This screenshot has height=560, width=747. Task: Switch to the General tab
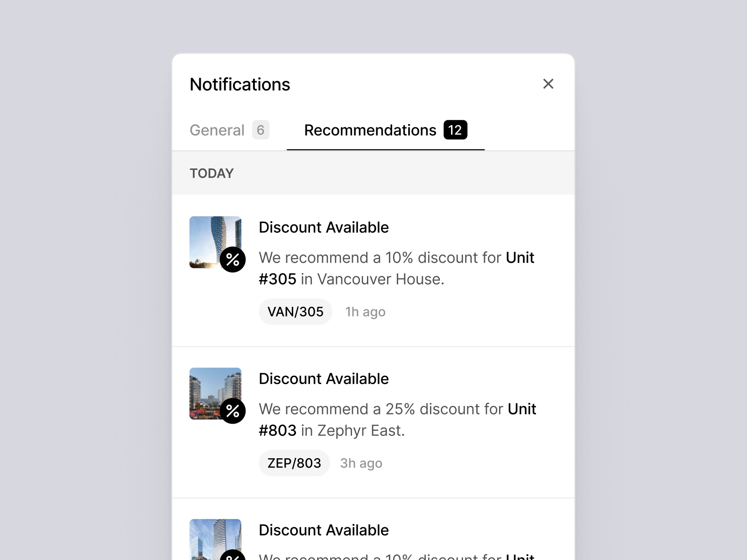pyautogui.click(x=217, y=130)
